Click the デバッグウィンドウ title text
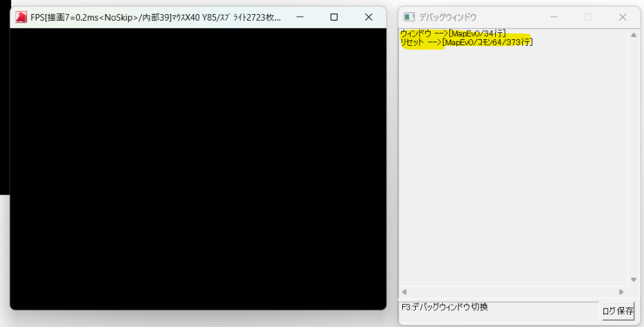The width and height of the screenshot is (644, 327). (x=447, y=17)
